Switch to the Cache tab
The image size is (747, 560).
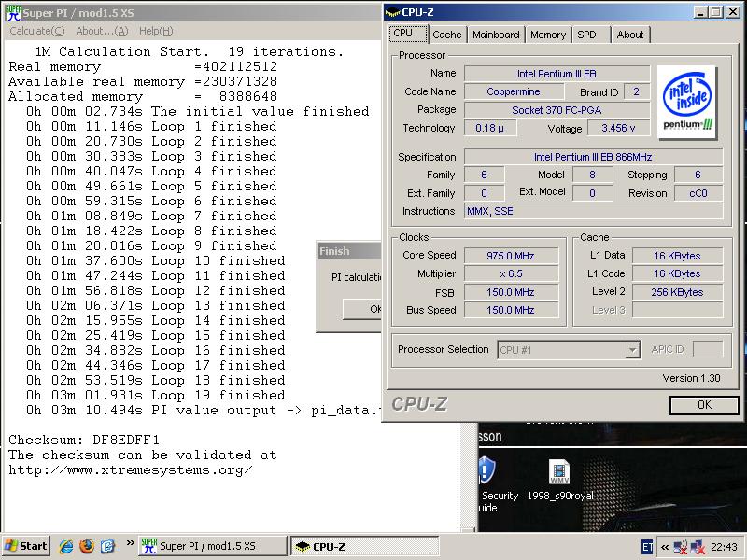[x=447, y=35]
